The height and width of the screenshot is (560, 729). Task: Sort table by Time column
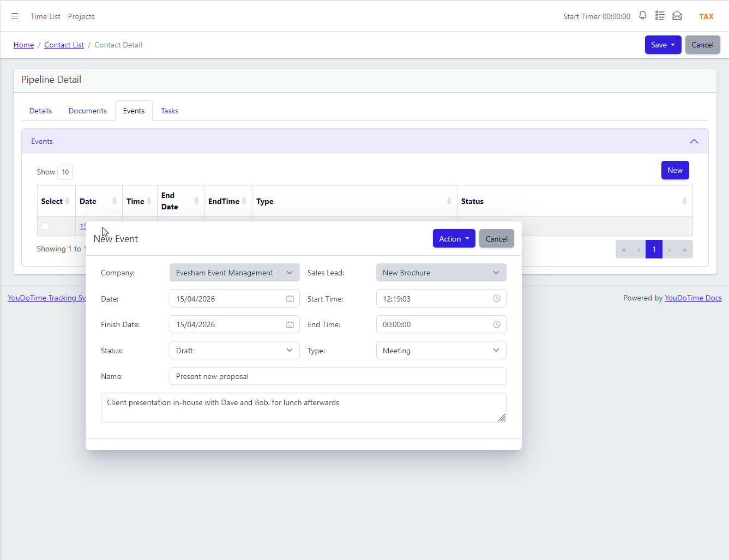pyautogui.click(x=149, y=201)
